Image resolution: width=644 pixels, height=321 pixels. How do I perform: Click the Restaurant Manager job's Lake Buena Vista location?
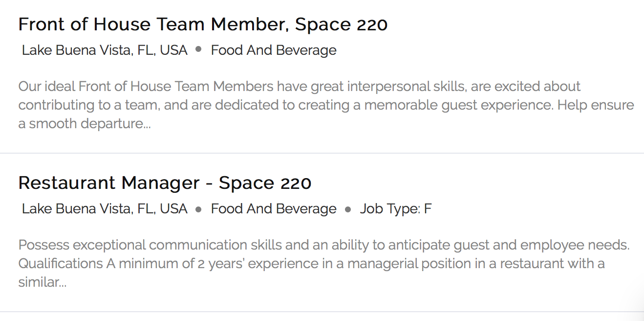105,209
